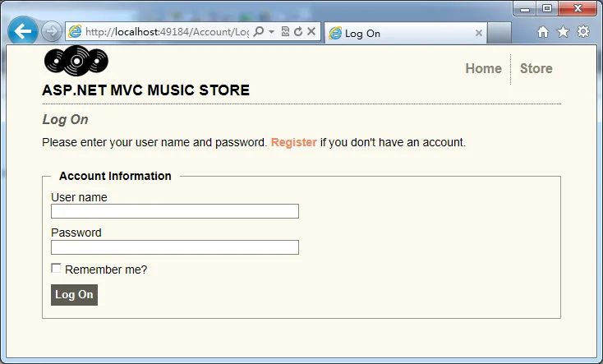Close the Log On tab

coord(479,34)
